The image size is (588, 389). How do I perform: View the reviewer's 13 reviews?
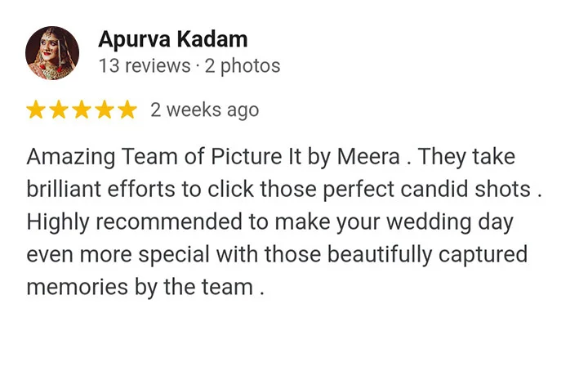pos(145,65)
